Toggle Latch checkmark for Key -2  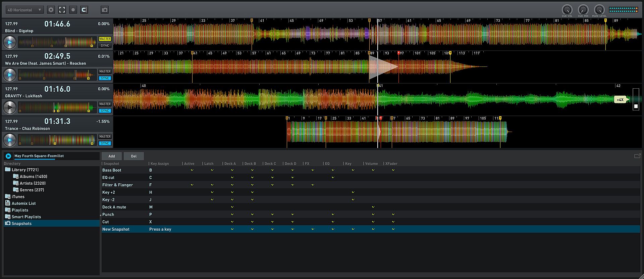212,200
